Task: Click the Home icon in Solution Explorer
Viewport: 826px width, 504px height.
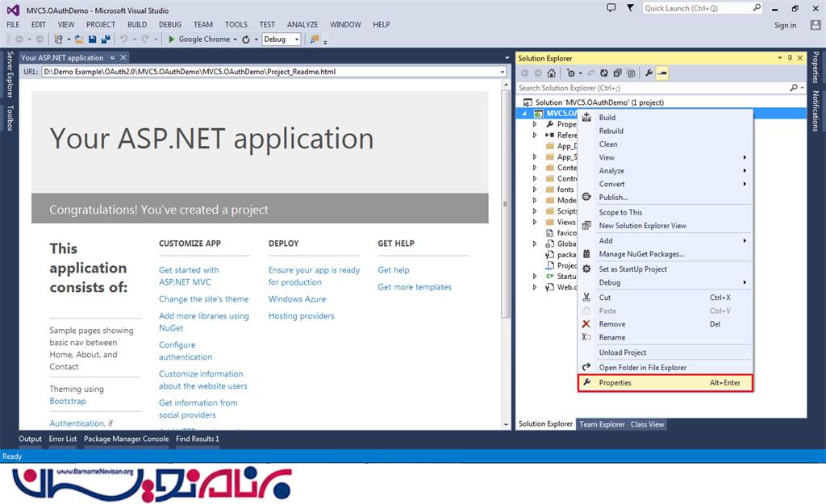Action: (x=553, y=73)
